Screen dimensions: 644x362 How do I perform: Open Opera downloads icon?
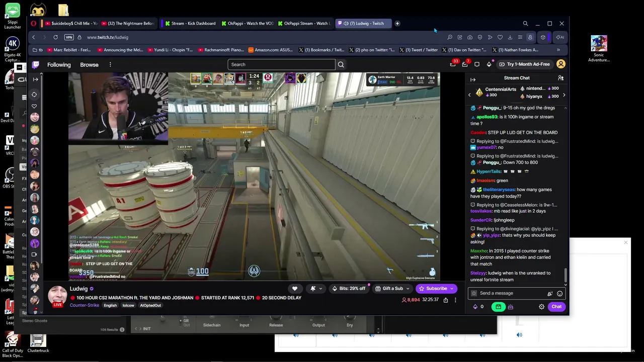coord(510,37)
